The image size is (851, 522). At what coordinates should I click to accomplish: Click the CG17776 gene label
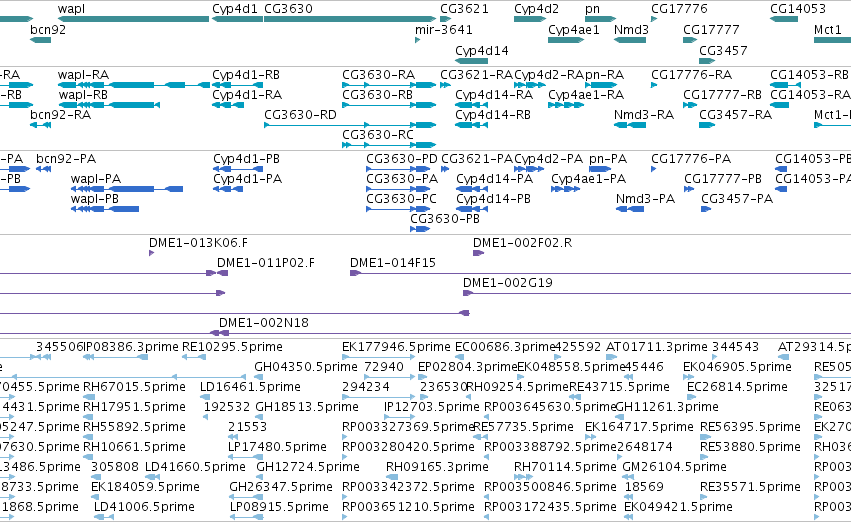click(679, 9)
